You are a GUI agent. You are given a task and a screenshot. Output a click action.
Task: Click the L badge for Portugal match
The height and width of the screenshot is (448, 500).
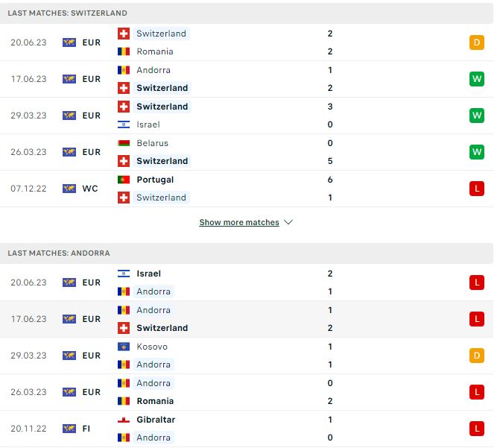[477, 189]
